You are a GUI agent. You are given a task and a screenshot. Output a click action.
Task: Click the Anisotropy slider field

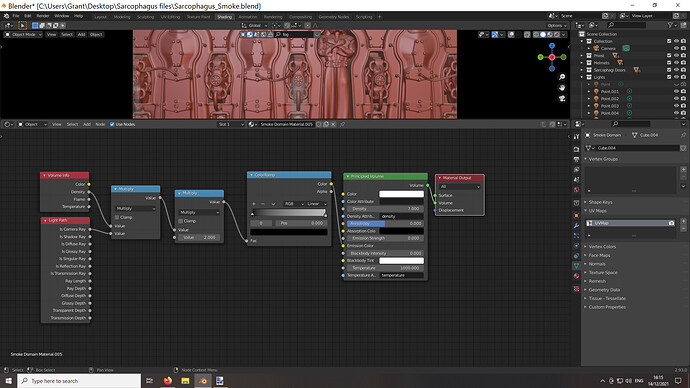pyautogui.click(x=385, y=223)
